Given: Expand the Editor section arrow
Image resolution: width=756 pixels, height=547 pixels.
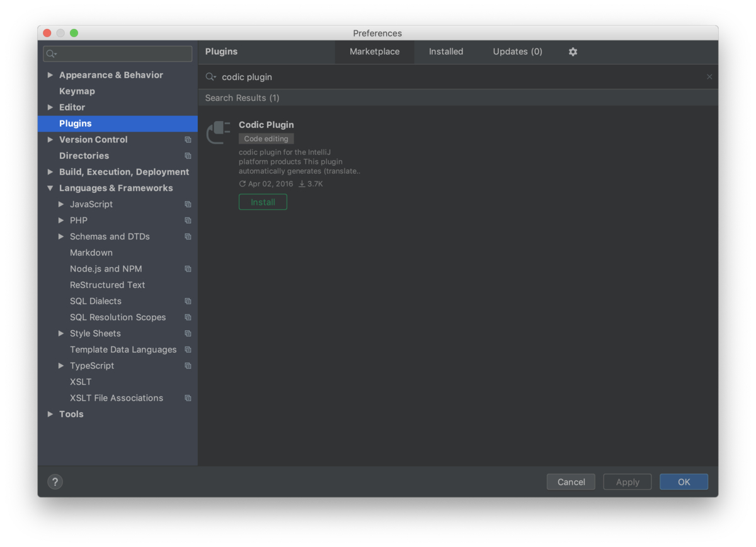Looking at the screenshot, I should point(50,107).
